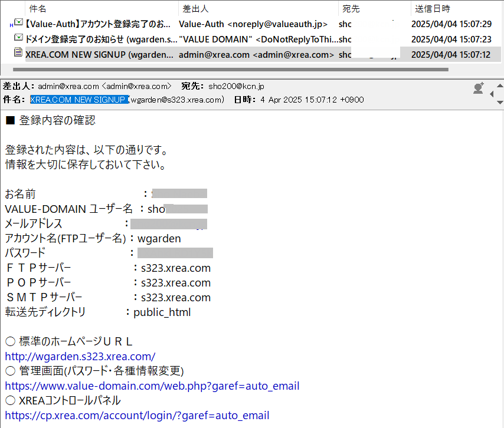The width and height of the screenshot is (504, 428).
Task: Click the up arrow in message header
Action: pos(500,84)
